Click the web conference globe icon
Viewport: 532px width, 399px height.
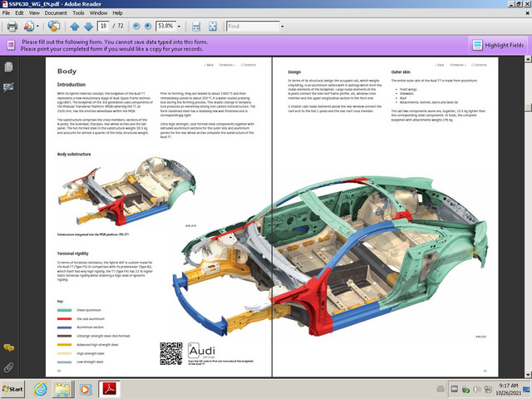pyautogui.click(x=53, y=26)
